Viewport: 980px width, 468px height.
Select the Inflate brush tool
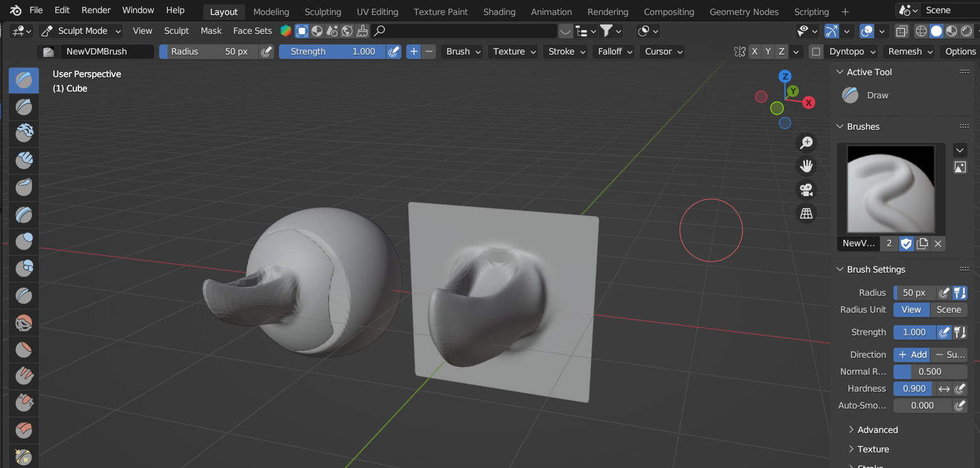click(24, 241)
